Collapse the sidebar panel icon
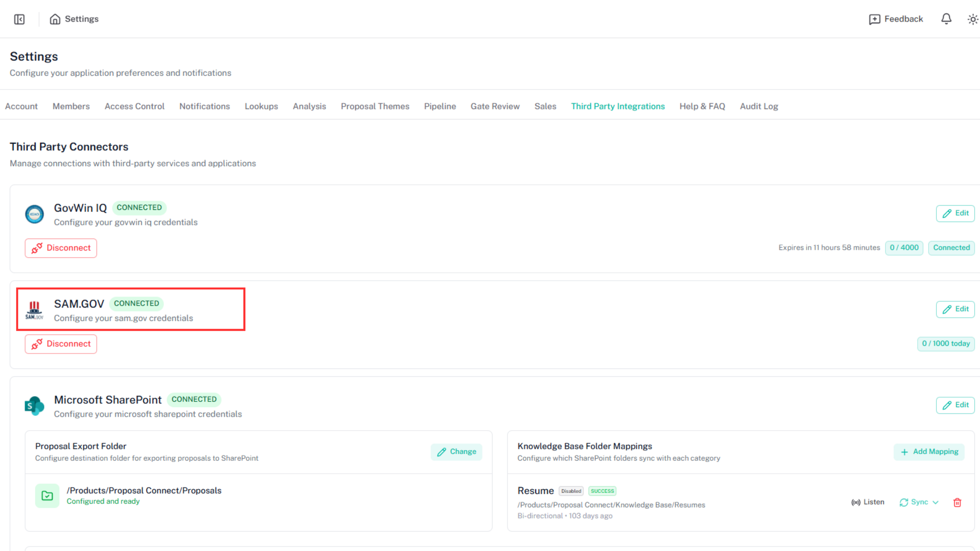980x551 pixels. point(19,19)
